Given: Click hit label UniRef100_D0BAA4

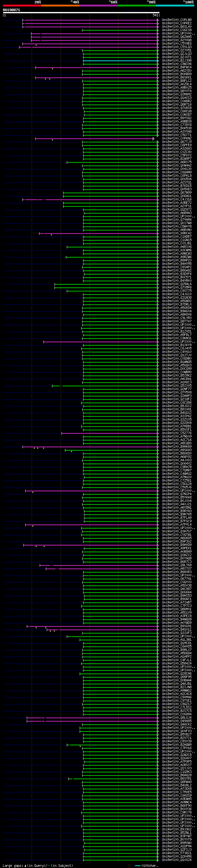Looking at the screenshot, I should click(176, 680).
